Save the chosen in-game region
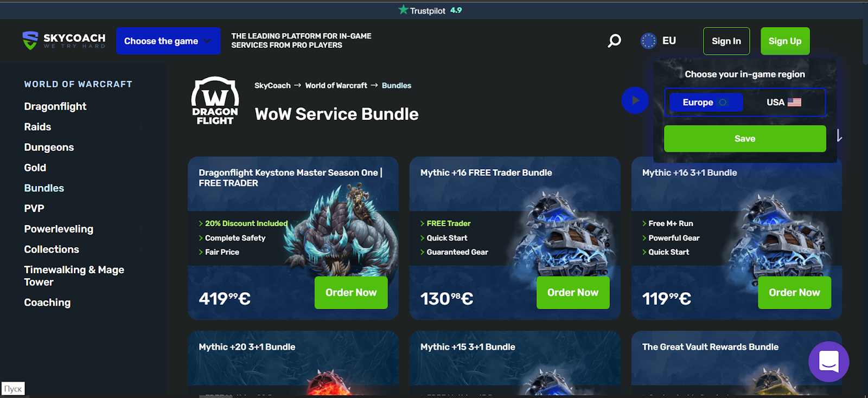 coord(745,139)
